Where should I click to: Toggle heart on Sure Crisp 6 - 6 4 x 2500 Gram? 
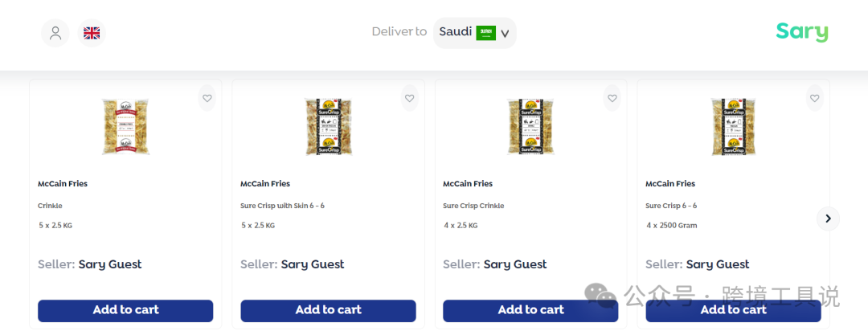[x=814, y=98]
